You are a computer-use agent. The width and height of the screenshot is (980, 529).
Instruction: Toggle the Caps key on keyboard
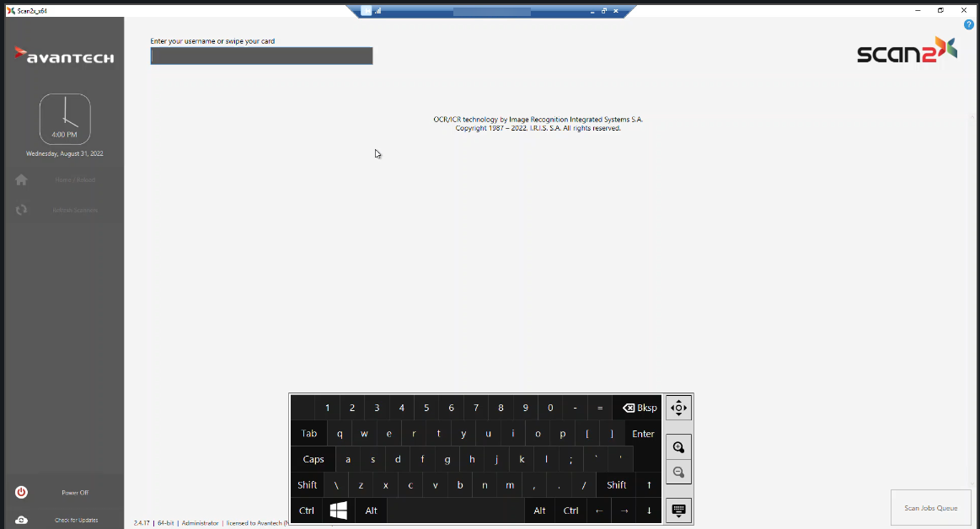(x=313, y=459)
